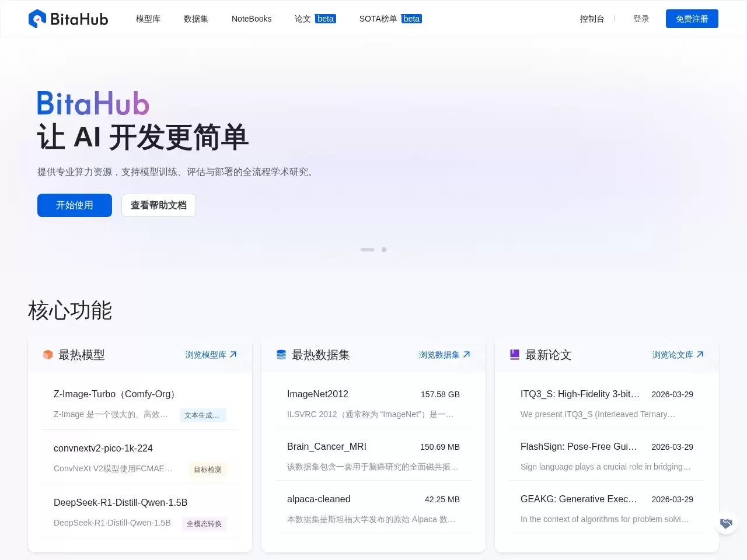Click the 目标检测 tag
747x560 pixels.
(x=208, y=470)
